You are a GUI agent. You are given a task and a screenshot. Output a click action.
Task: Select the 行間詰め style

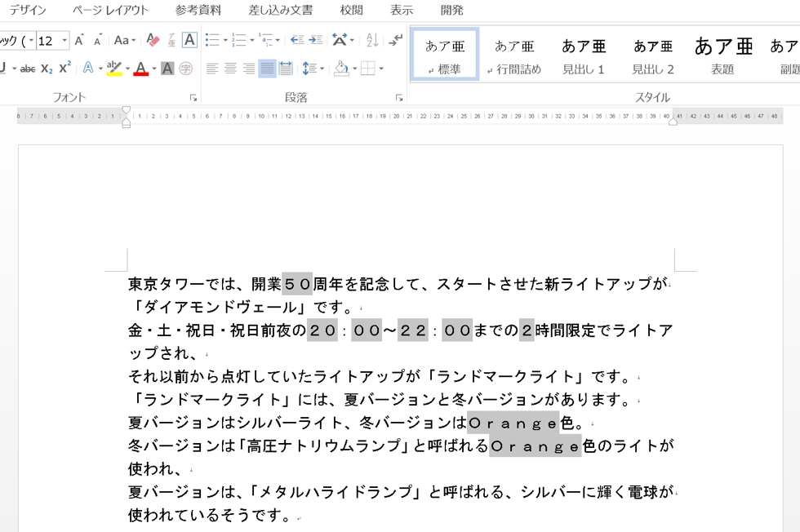pos(514,55)
